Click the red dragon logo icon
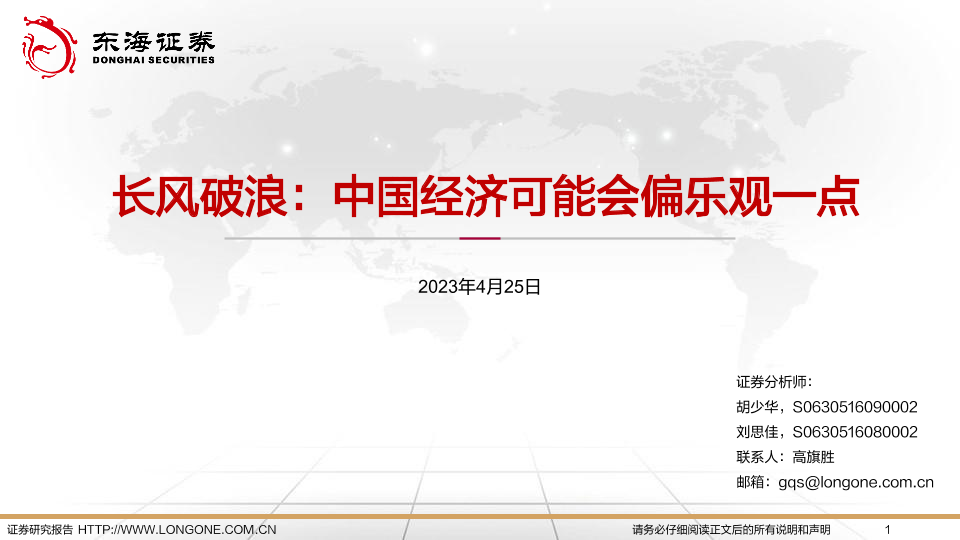Image resolution: width=960 pixels, height=540 pixels. click(x=48, y=45)
